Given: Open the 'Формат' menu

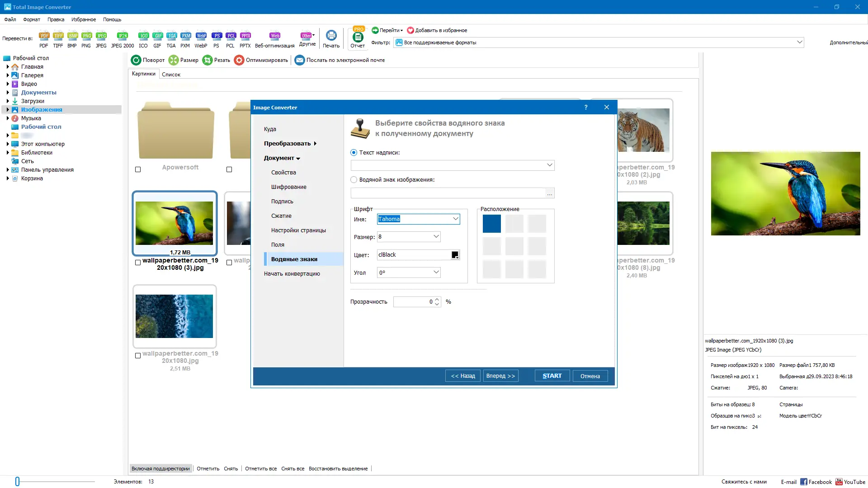Looking at the screenshot, I should (x=32, y=19).
